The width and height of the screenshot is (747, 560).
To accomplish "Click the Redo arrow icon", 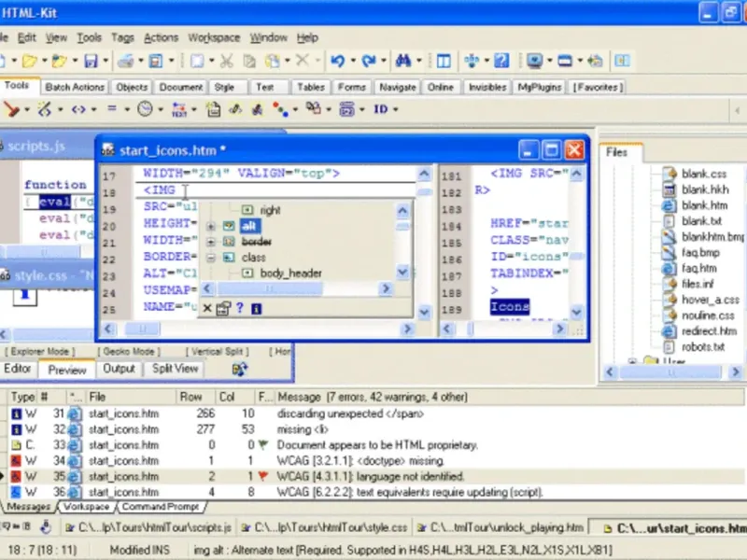I will pos(368,61).
